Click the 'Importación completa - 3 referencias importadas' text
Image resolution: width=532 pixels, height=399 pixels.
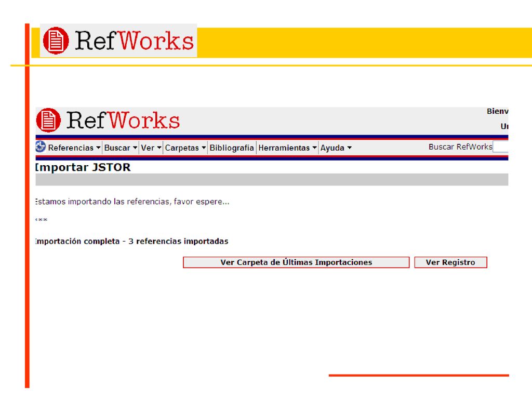(131, 241)
